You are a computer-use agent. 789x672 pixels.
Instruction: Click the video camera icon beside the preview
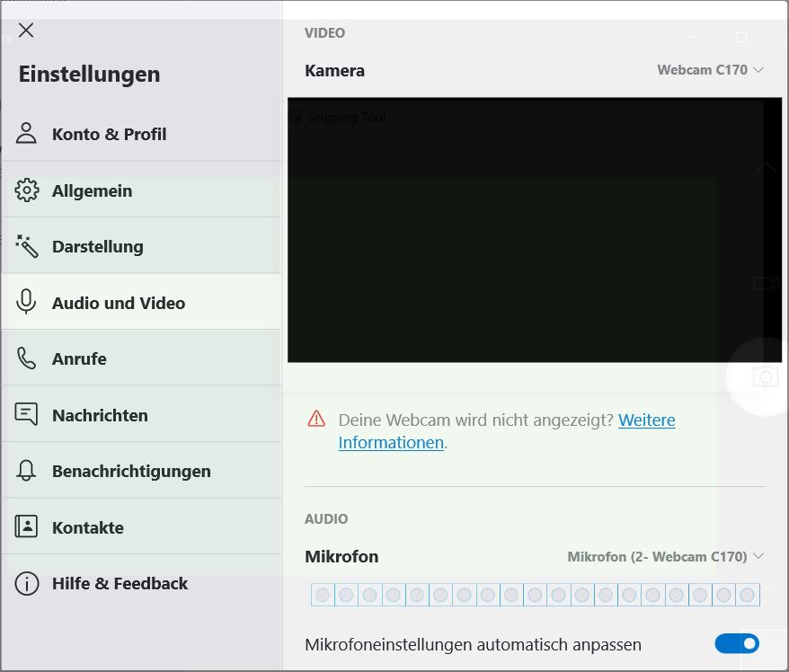(765, 283)
